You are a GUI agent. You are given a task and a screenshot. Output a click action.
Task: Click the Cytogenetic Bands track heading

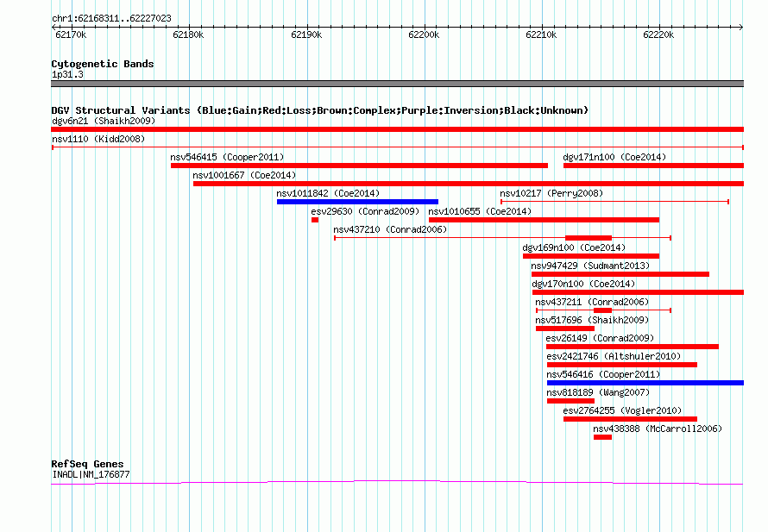point(103,64)
